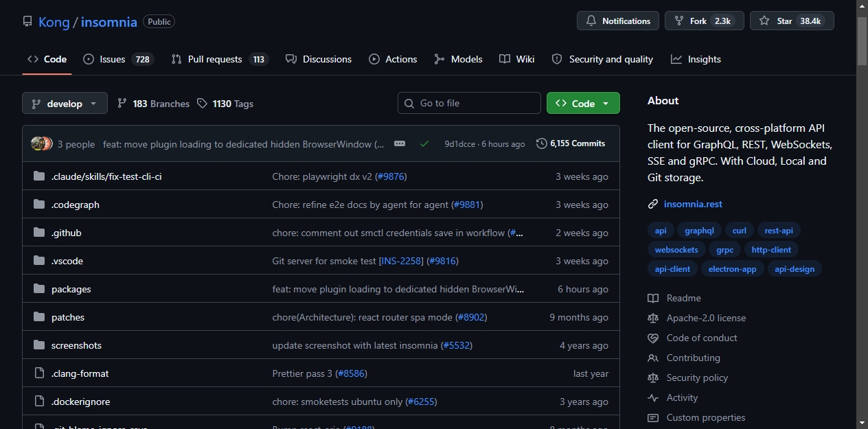
Task: Open the develop branch dropdown
Action: point(65,104)
